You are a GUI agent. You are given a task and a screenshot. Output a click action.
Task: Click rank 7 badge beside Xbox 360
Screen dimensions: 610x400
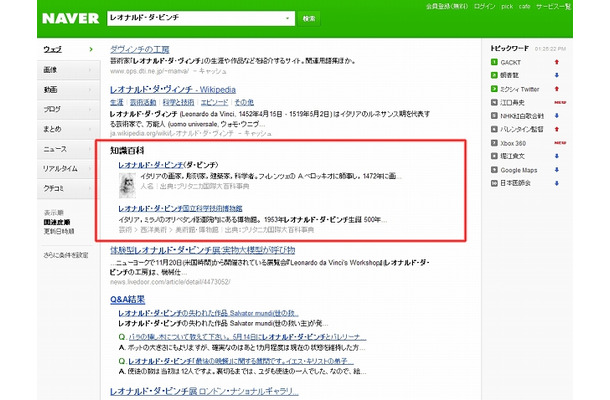pyautogui.click(x=494, y=143)
